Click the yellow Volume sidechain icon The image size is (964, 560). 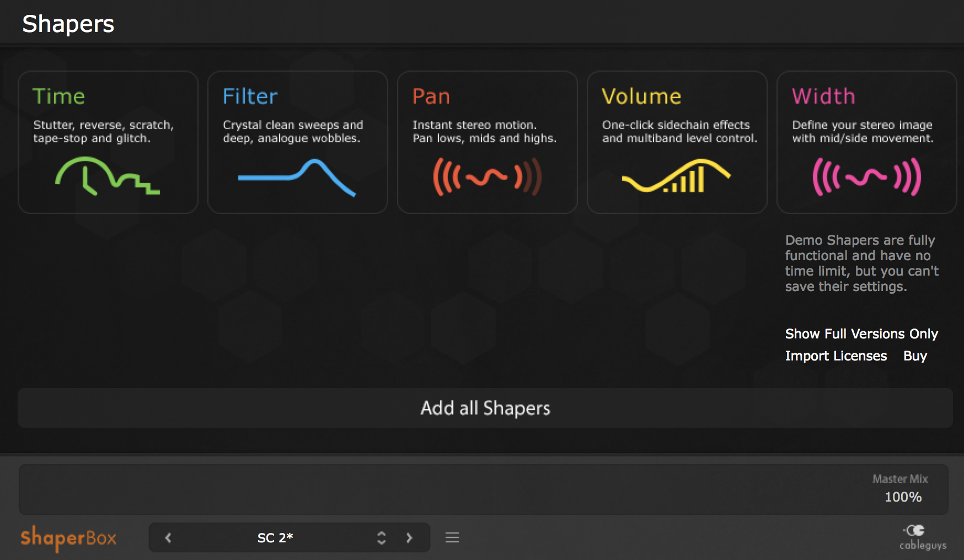(x=676, y=176)
